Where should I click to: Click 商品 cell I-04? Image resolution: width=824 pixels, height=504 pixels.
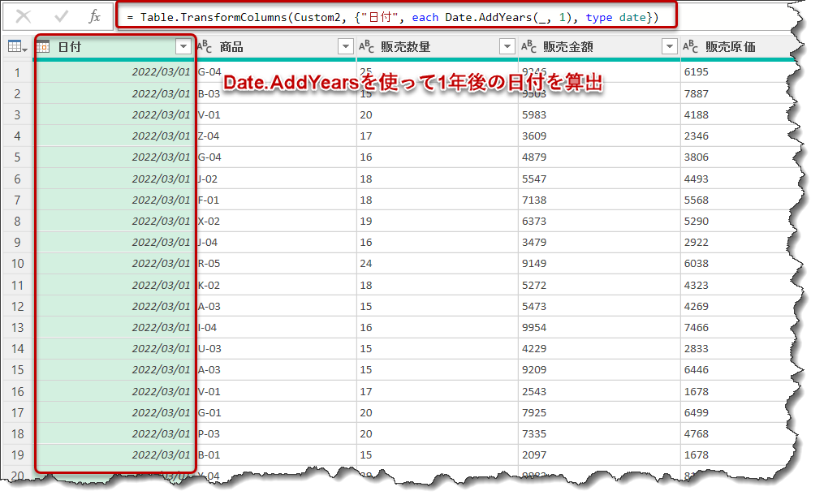pyautogui.click(x=276, y=327)
